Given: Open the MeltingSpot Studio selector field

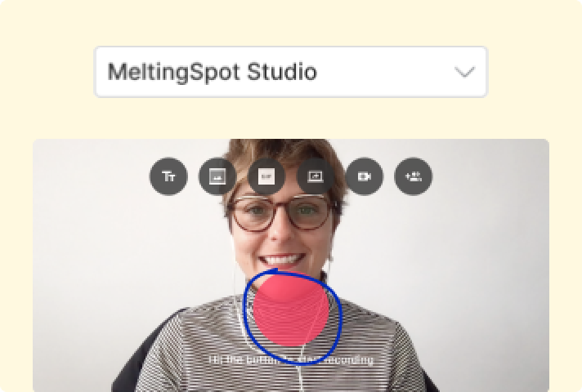Looking at the screenshot, I should (x=291, y=72).
